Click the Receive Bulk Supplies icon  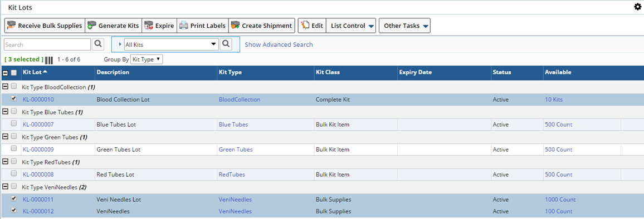point(12,26)
